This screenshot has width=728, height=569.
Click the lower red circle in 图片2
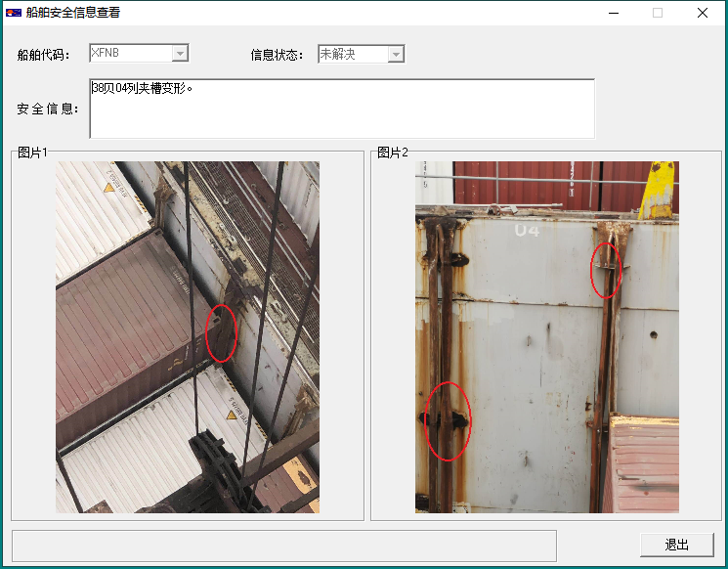click(449, 420)
